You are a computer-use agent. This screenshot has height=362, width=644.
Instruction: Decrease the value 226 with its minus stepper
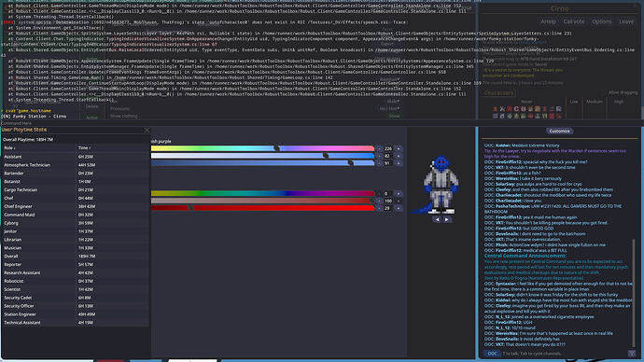tap(379, 148)
